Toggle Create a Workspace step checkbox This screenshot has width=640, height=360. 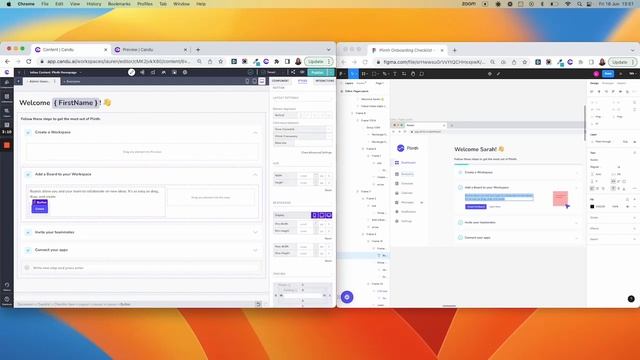(x=28, y=133)
